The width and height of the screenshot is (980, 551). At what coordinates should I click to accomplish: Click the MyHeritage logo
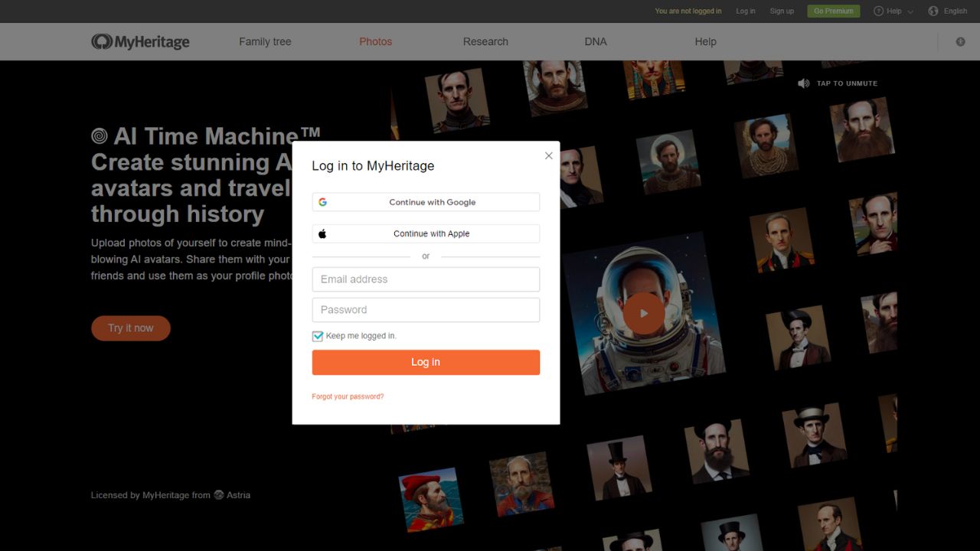pos(140,41)
